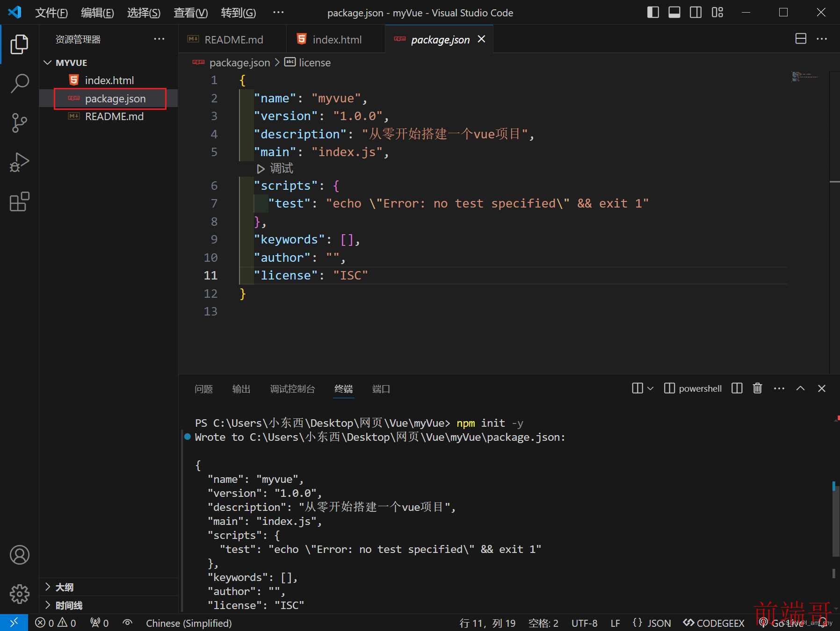Open the Extensions view
The image size is (840, 631).
[x=19, y=201]
